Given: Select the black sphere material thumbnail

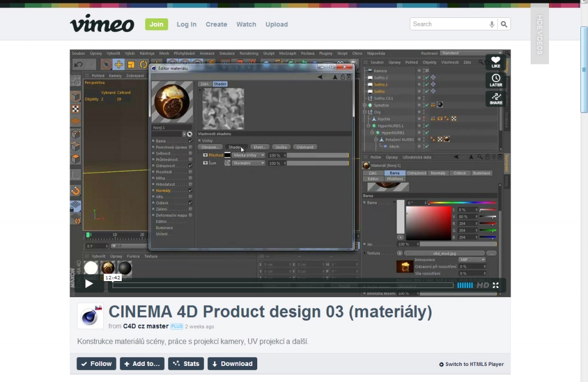Looking at the screenshot, I should pos(125,268).
